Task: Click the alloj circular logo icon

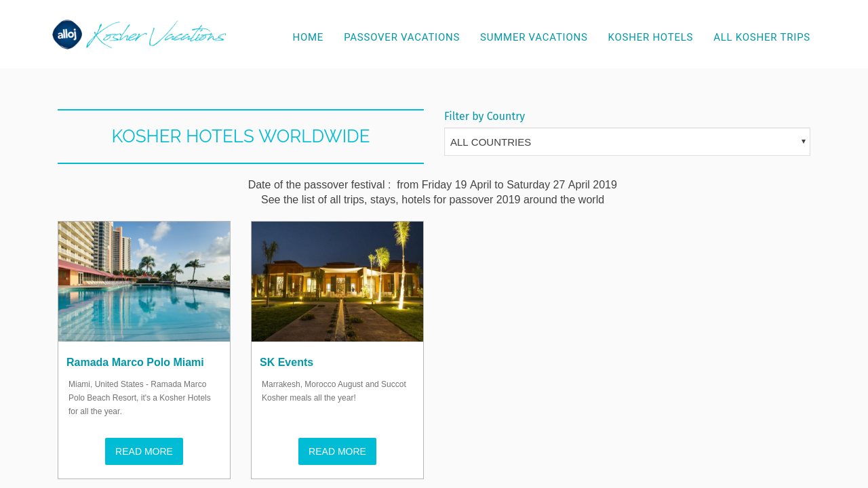Action: click(66, 34)
